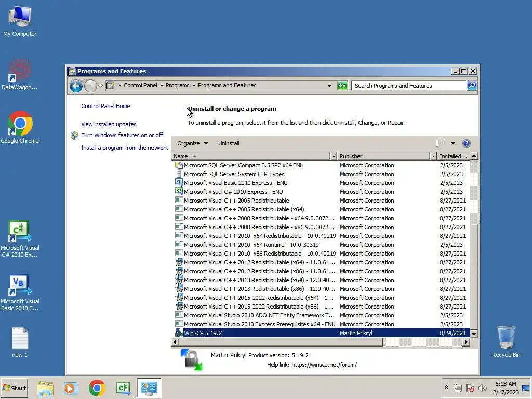532x399 pixels.
Task: Open the DataWagon desktop shortcut
Action: coord(20,75)
